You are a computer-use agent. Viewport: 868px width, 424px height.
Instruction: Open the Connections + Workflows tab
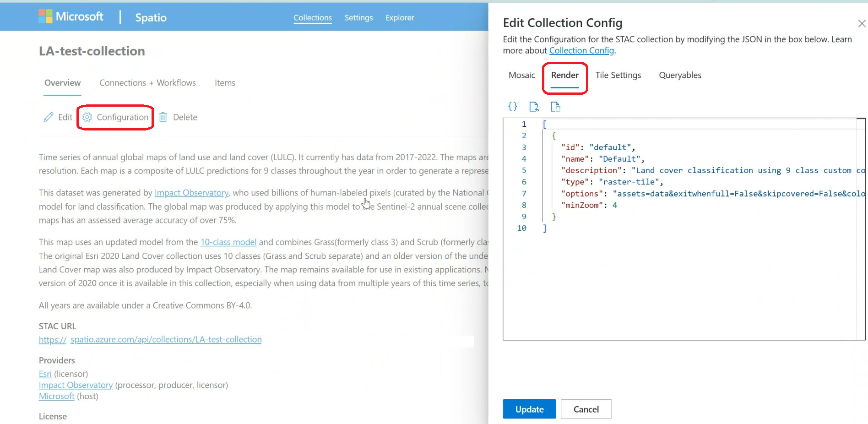(147, 83)
